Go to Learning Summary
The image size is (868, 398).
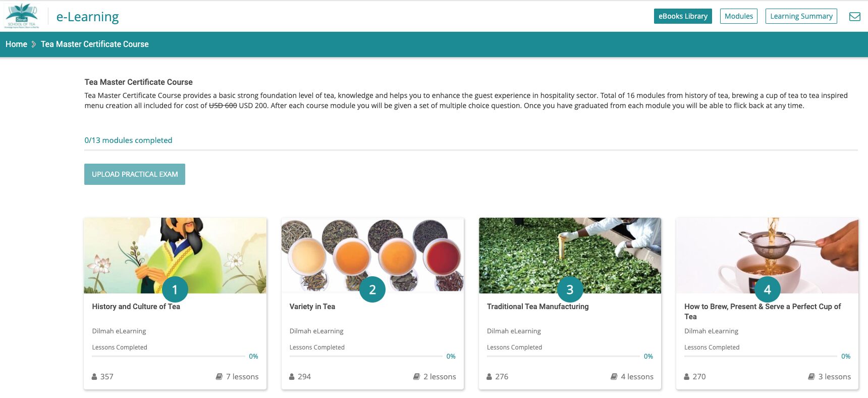pos(801,16)
